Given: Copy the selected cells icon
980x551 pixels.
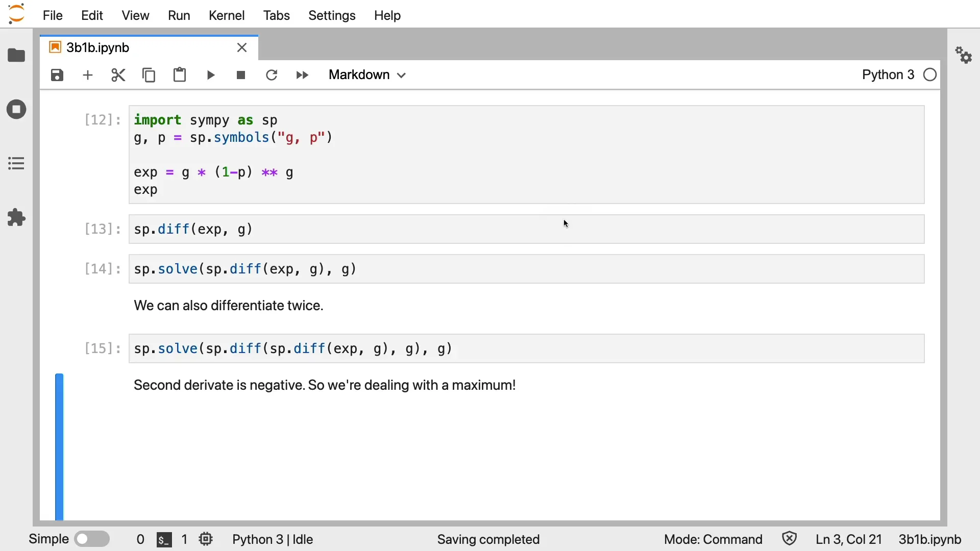Looking at the screenshot, I should click(x=149, y=76).
